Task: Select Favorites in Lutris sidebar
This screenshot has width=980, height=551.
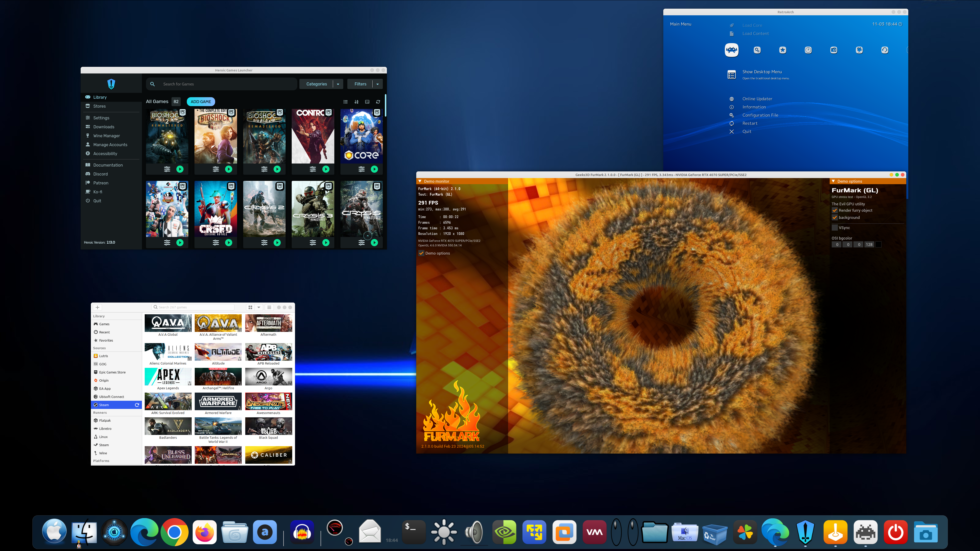Action: click(116, 340)
